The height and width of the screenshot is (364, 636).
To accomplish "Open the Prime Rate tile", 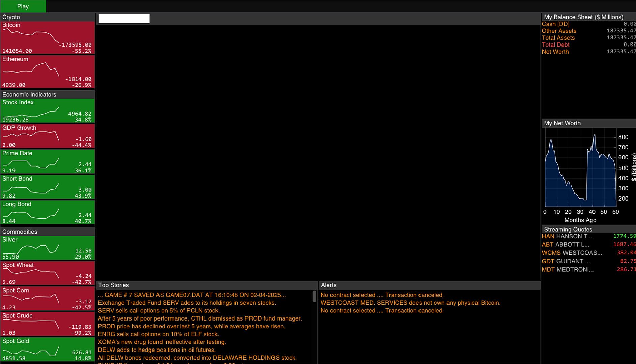I will [x=48, y=161].
